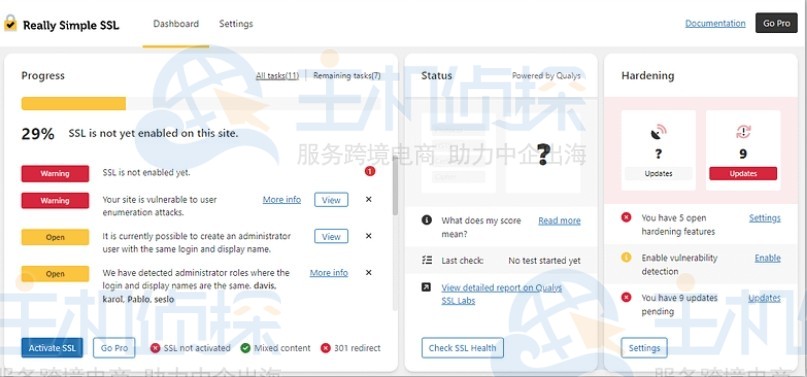Dismiss the administrator same login name task
Image resolution: width=807 pixels, height=377 pixels.
coord(369,236)
